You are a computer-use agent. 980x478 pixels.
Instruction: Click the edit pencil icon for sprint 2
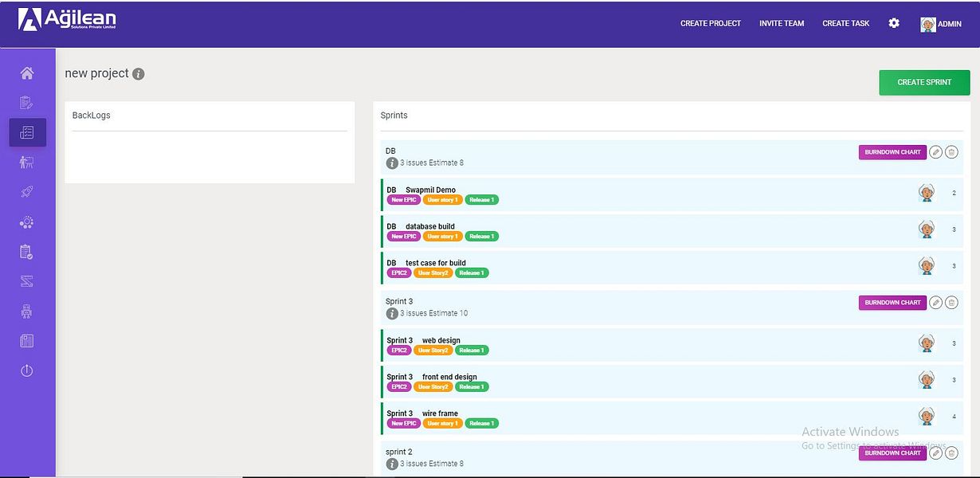coord(936,453)
